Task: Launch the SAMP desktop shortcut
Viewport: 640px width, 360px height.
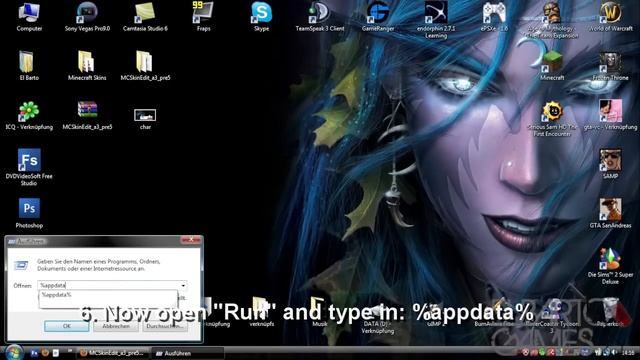Action: coord(611,163)
